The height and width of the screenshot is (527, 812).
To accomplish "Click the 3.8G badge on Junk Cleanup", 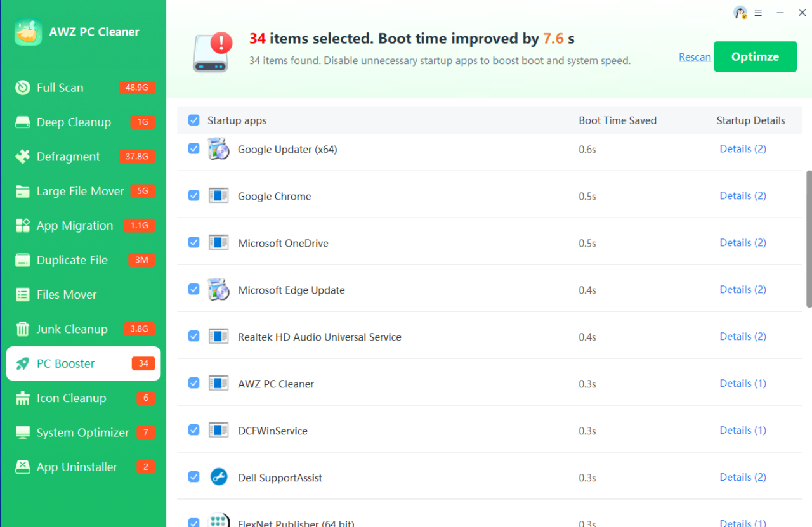I will click(140, 329).
